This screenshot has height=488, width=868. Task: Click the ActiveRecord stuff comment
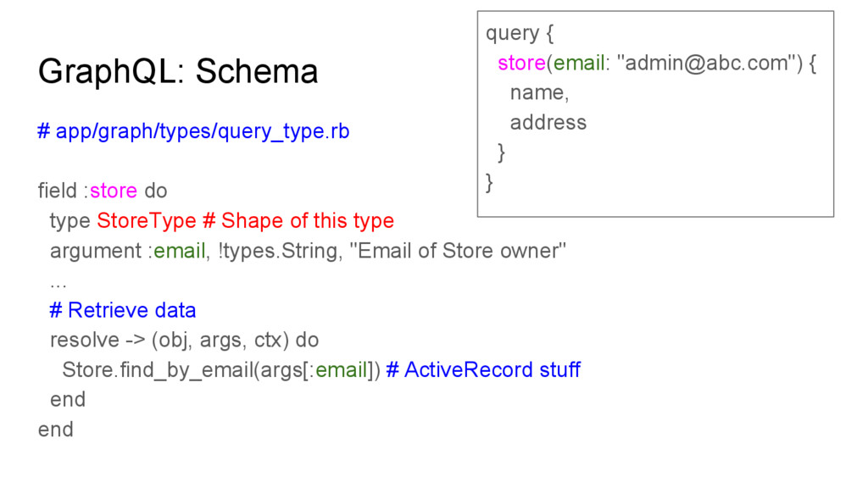tap(483, 370)
